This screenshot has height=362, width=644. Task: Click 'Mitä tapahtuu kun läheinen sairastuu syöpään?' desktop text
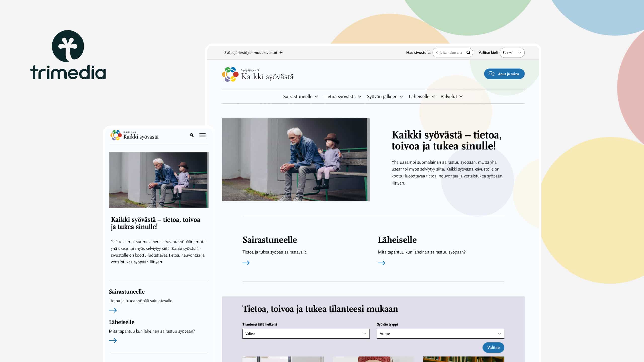coord(422,252)
